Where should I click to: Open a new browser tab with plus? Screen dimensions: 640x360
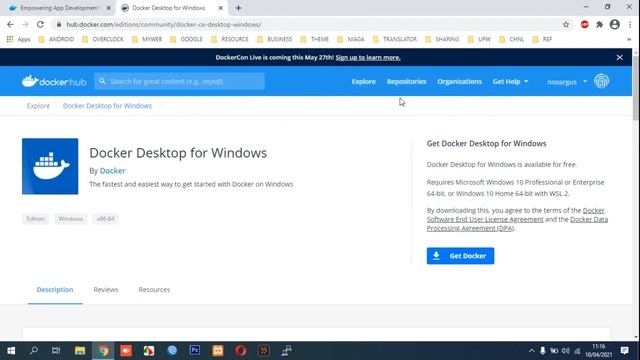[x=238, y=8]
